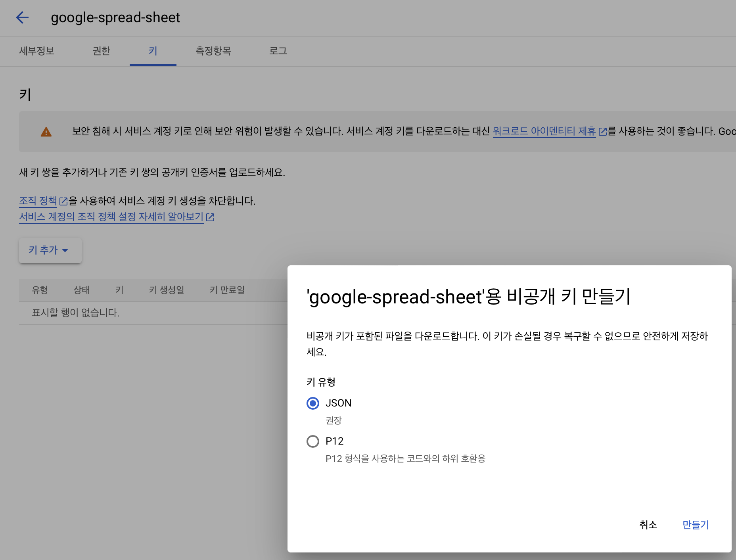Open 서비스 계정의 조직 정책 설정 자세히 알아보기 link
The image size is (736, 560).
pos(111,217)
